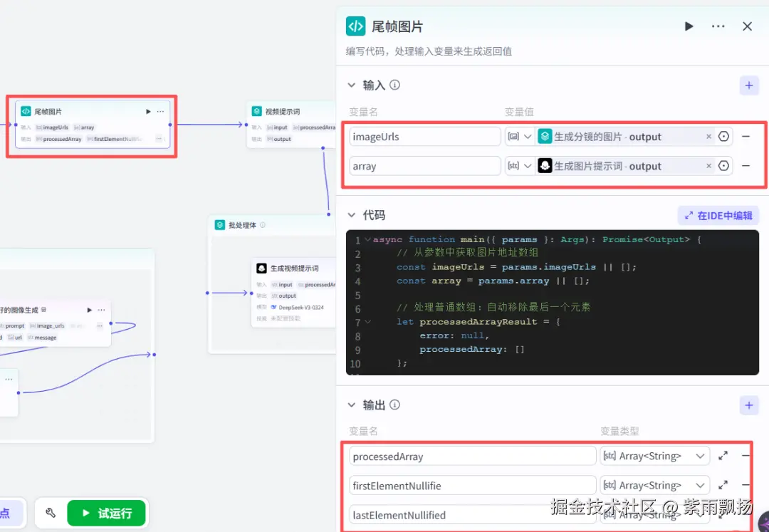Open variable selector for array row
The height and width of the screenshot is (532, 769).
coord(724,166)
